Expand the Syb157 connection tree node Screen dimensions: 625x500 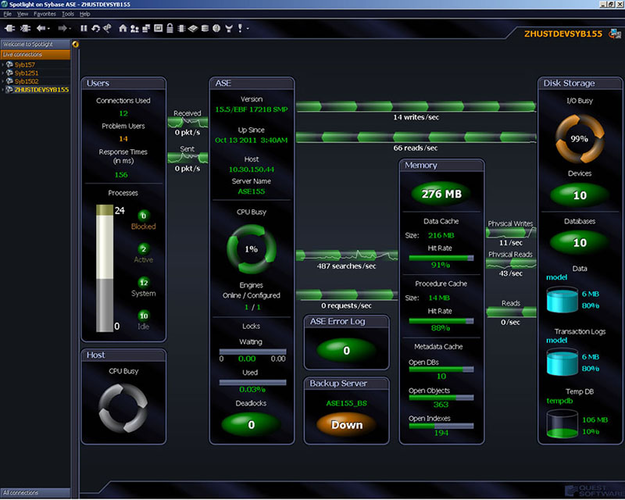tap(3, 65)
